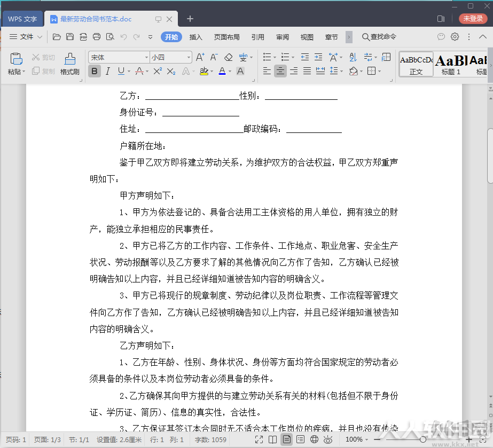Image resolution: width=493 pixels, height=448 pixels.
Task: Print the document using the printer icon
Action: tap(97, 37)
